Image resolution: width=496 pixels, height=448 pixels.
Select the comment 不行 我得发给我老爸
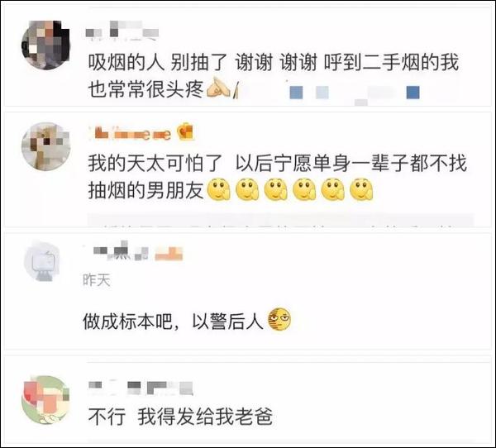tap(180, 417)
